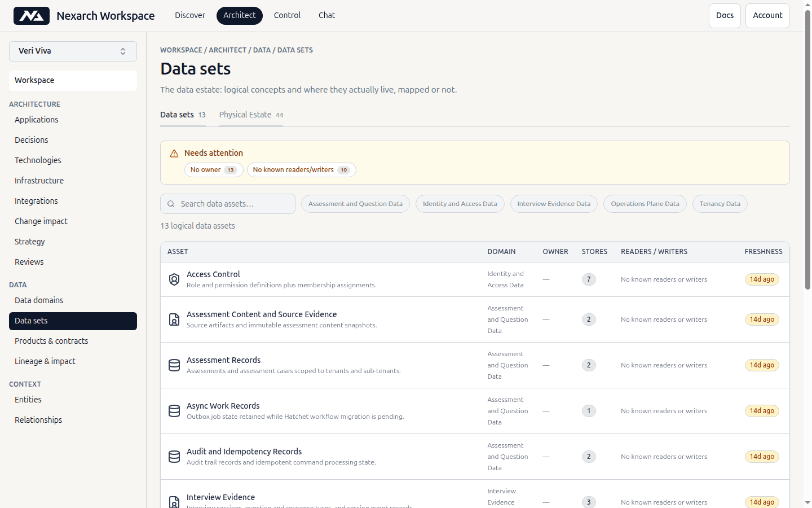
Task: Focus the Search data assets field
Action: point(228,204)
